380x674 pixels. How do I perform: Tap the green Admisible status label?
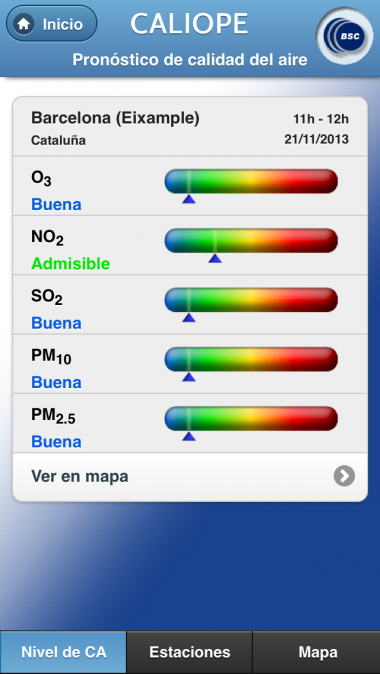(70, 263)
